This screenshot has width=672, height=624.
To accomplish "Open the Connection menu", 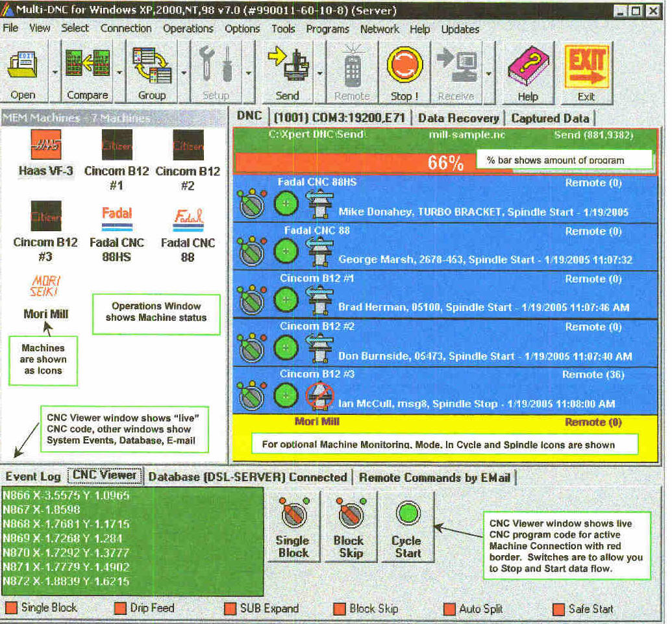I will coord(126,29).
